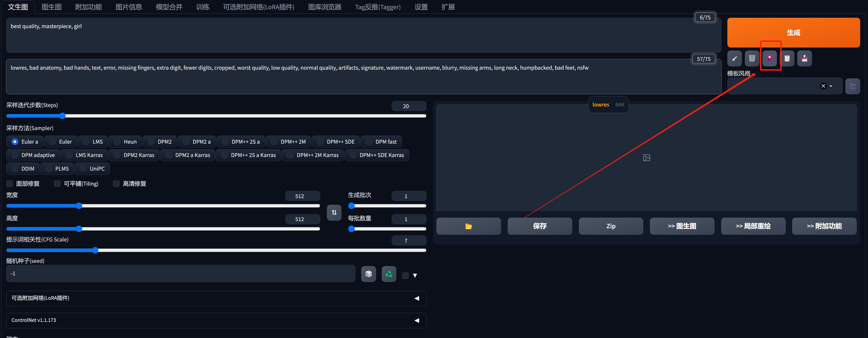Click the arrow icon to read generation parameters
868x338 pixels.
(x=734, y=58)
